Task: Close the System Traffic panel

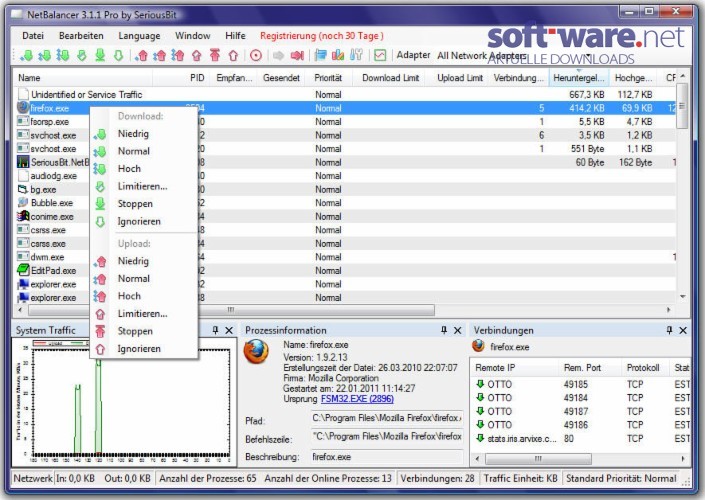Action: (229, 330)
